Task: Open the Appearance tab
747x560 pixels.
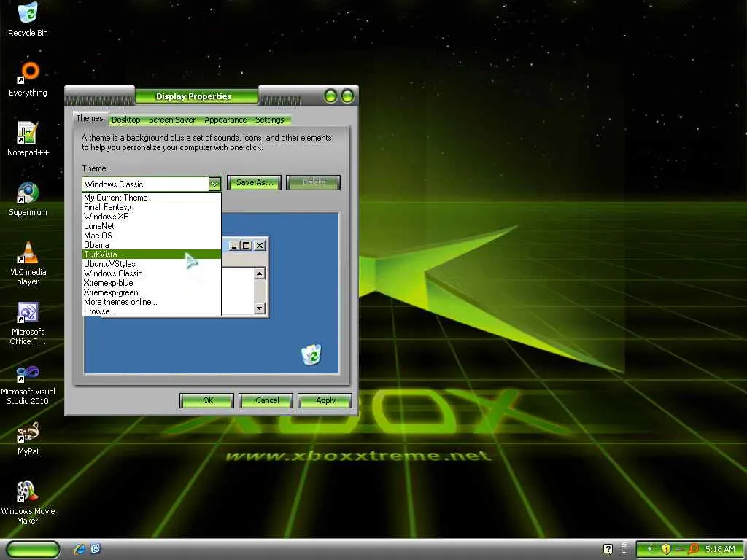Action: [225, 120]
